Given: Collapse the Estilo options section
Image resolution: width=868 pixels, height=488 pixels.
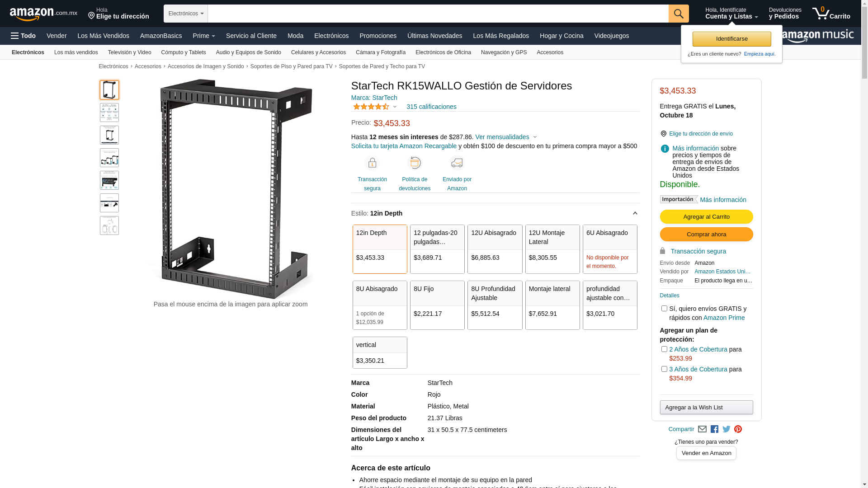Looking at the screenshot, I should tap(635, 213).
